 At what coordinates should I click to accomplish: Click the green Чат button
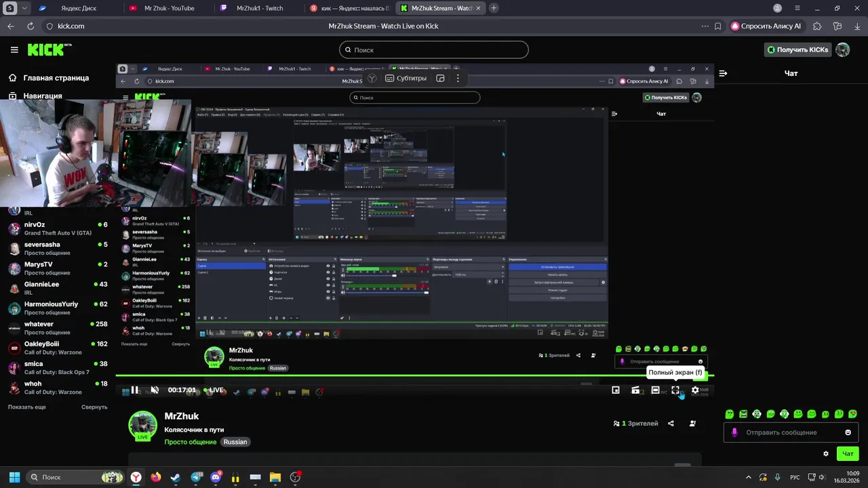point(848,453)
